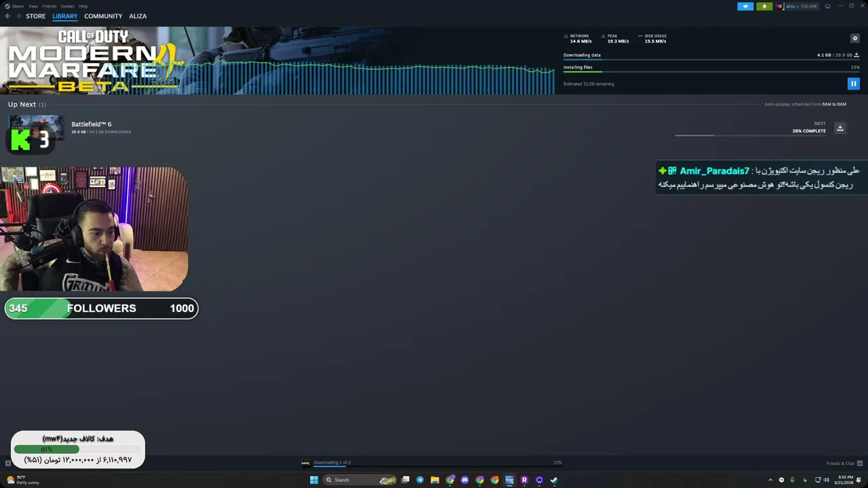Open the ALIZA profile tab
868x488 pixels.
point(138,16)
